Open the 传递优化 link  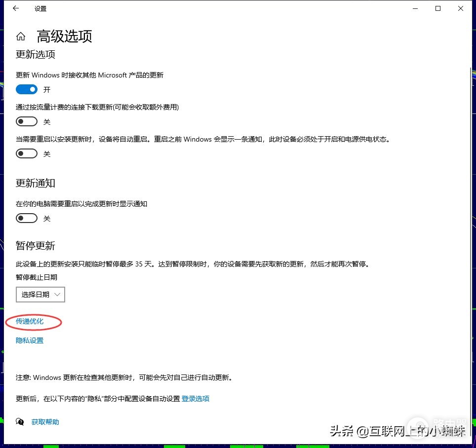pyautogui.click(x=30, y=321)
